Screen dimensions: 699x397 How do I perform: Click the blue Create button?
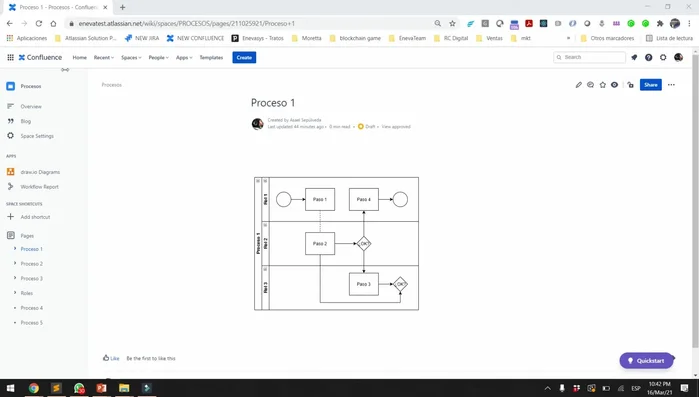coord(244,57)
